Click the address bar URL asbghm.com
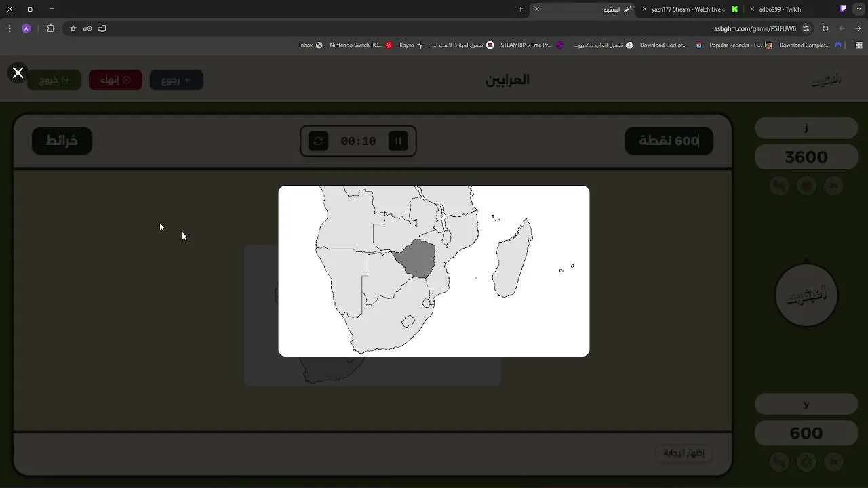868x488 pixels. pyautogui.click(x=755, y=28)
